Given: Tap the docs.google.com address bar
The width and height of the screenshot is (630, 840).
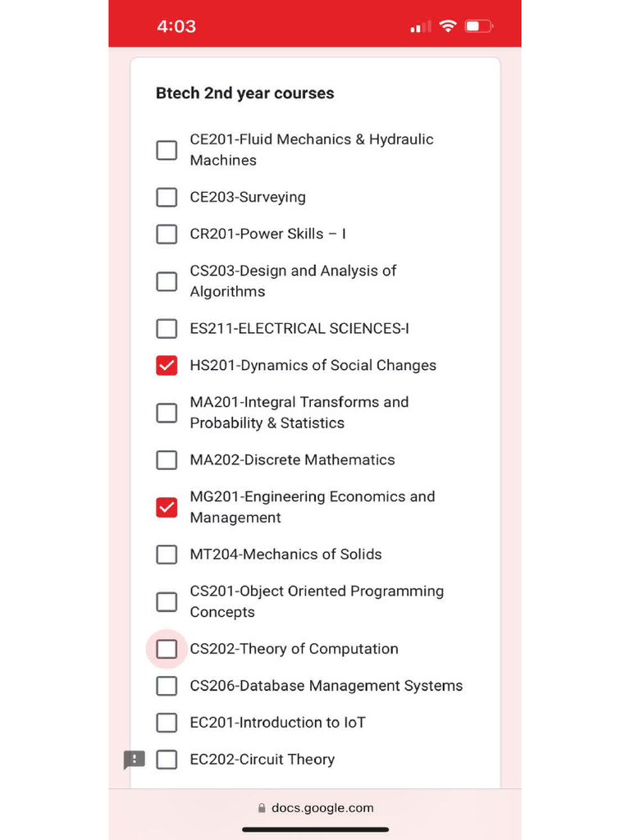Looking at the screenshot, I should click(x=316, y=808).
